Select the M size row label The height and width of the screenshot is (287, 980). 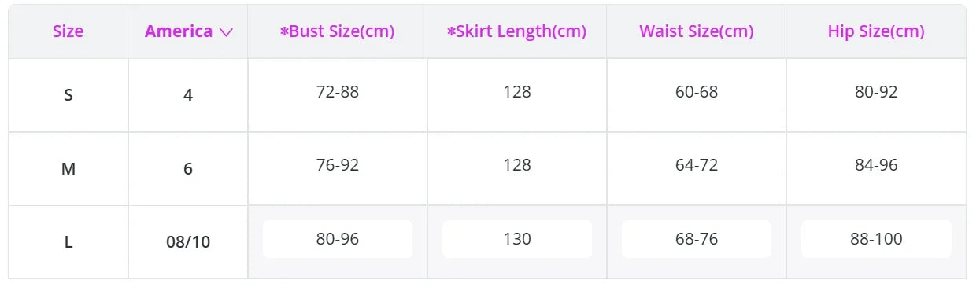point(68,168)
